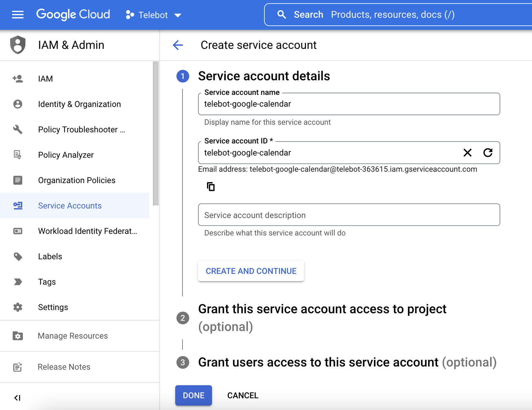Click the search magnifier icon
The image size is (532, 410).
281,15
